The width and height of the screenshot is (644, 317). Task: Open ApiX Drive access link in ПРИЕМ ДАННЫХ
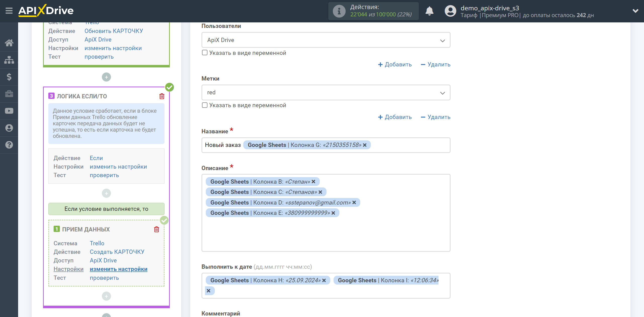click(103, 260)
